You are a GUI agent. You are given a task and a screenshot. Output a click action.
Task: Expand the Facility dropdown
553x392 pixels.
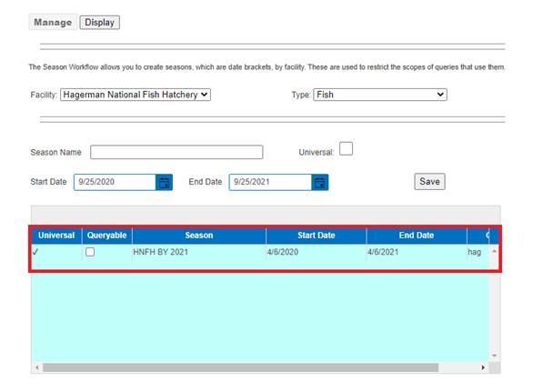(135, 94)
